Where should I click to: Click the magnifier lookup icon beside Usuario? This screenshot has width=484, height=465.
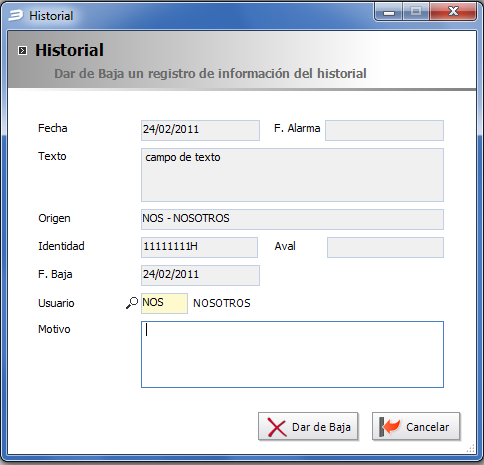pyautogui.click(x=132, y=303)
